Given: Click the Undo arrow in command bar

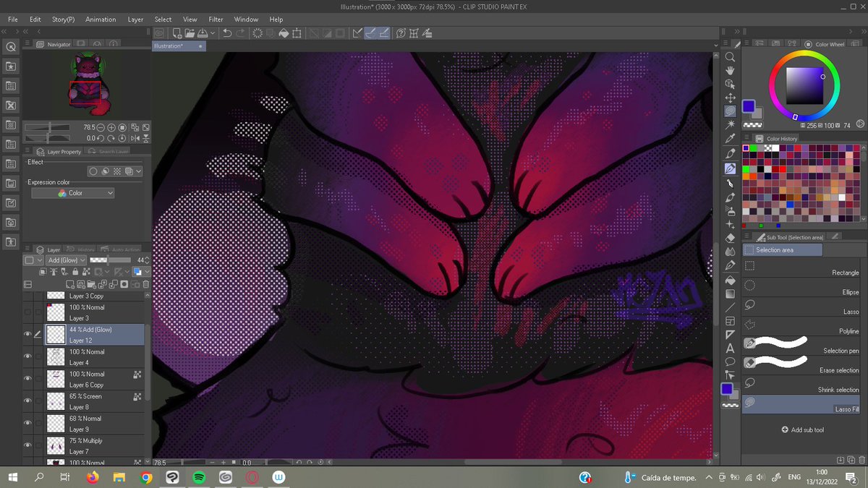Looking at the screenshot, I should click(227, 33).
